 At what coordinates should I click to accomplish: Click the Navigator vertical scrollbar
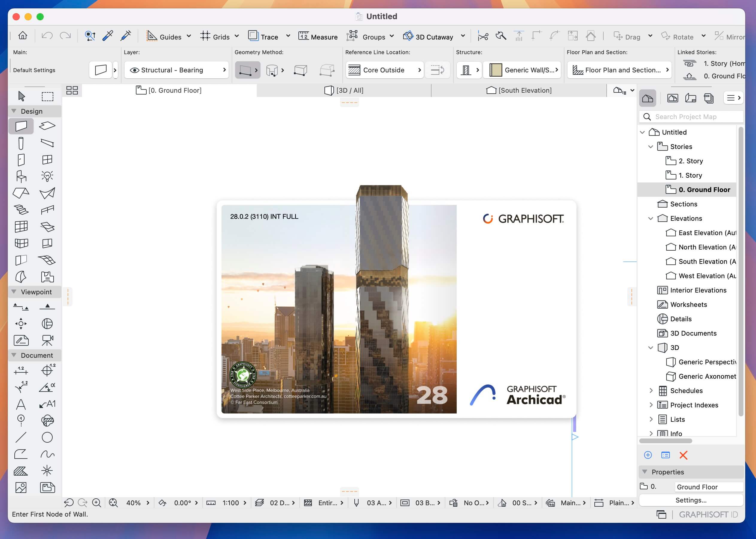pyautogui.click(x=741, y=272)
